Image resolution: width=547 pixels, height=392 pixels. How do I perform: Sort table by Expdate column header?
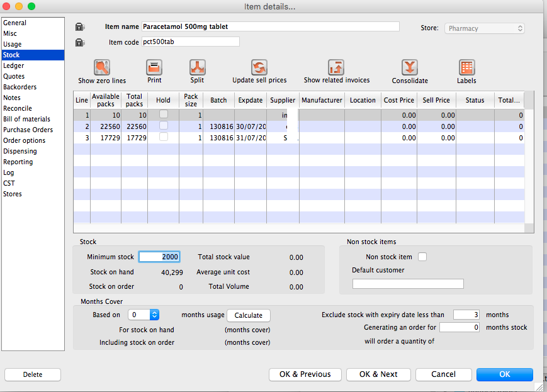coord(251,100)
